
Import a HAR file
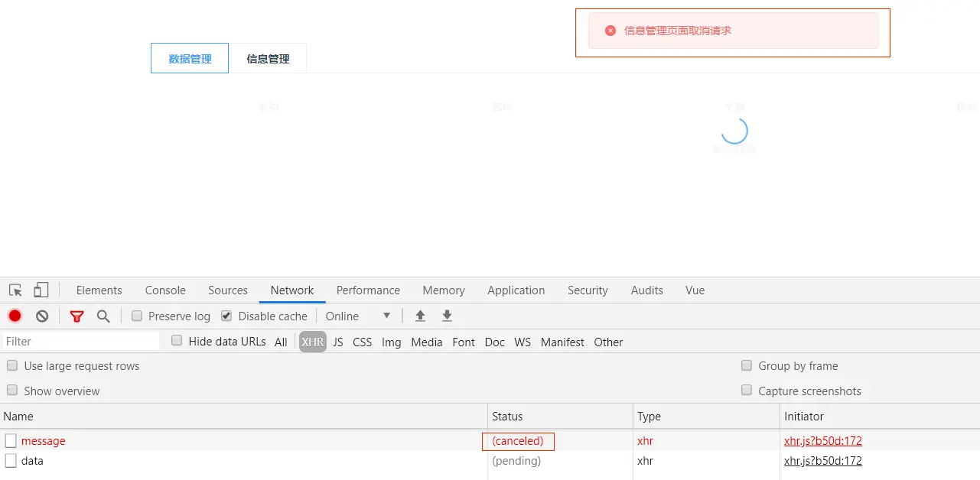(420, 316)
